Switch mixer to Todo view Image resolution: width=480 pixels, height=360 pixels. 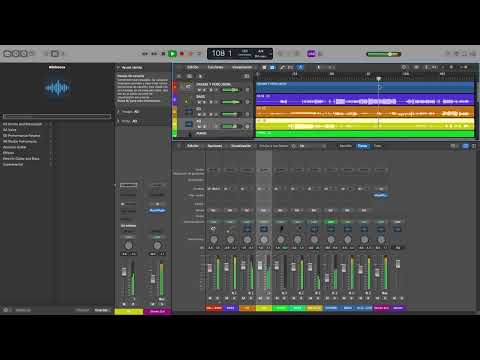[377, 146]
